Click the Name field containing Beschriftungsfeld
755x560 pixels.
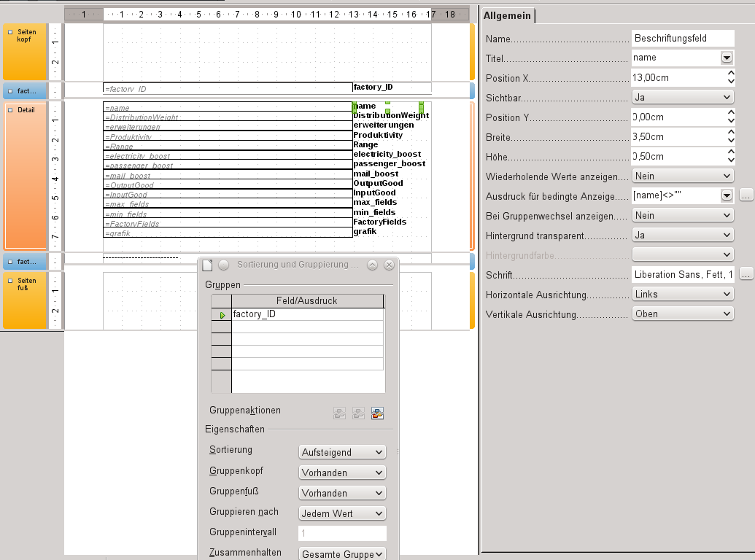click(682, 38)
